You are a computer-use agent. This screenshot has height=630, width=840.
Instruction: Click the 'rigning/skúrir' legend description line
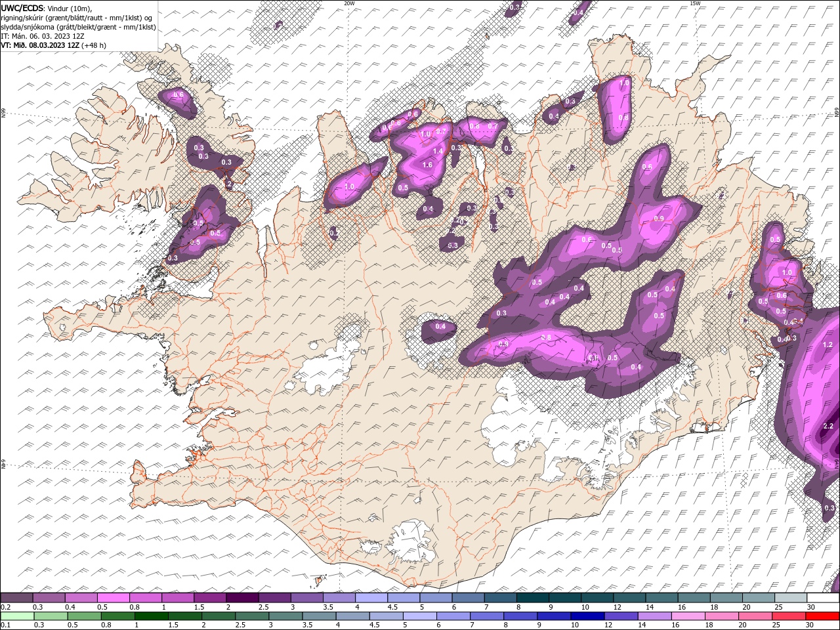[76, 18]
